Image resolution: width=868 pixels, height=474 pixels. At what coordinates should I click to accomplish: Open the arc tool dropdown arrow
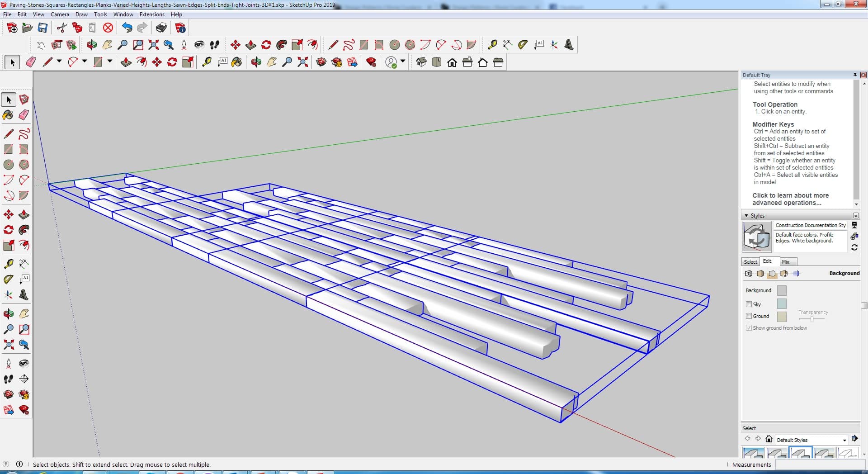pos(85,62)
